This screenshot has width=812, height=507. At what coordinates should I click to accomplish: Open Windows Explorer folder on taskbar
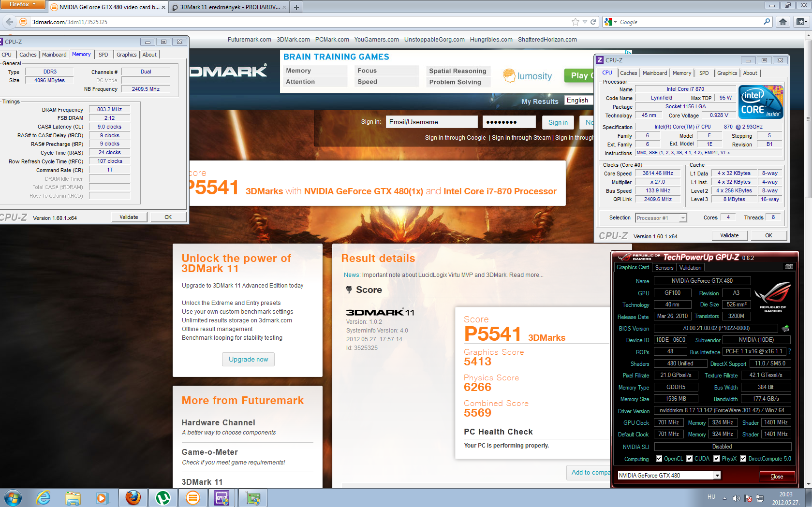coord(73,498)
